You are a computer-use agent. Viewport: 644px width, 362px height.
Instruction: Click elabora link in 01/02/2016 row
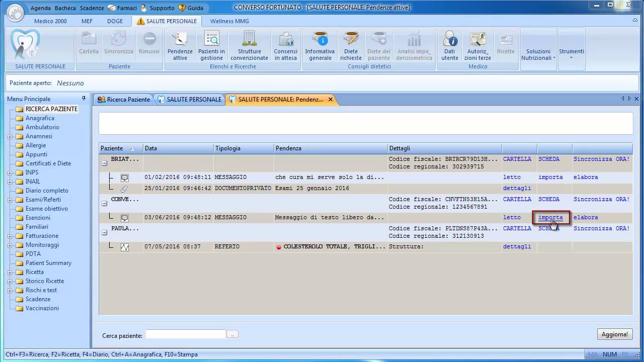point(586,177)
